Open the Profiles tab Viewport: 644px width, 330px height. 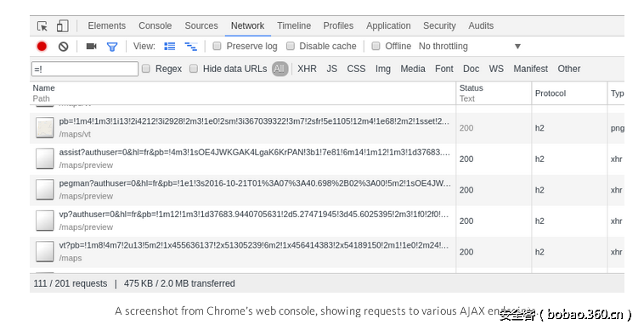tap(338, 25)
